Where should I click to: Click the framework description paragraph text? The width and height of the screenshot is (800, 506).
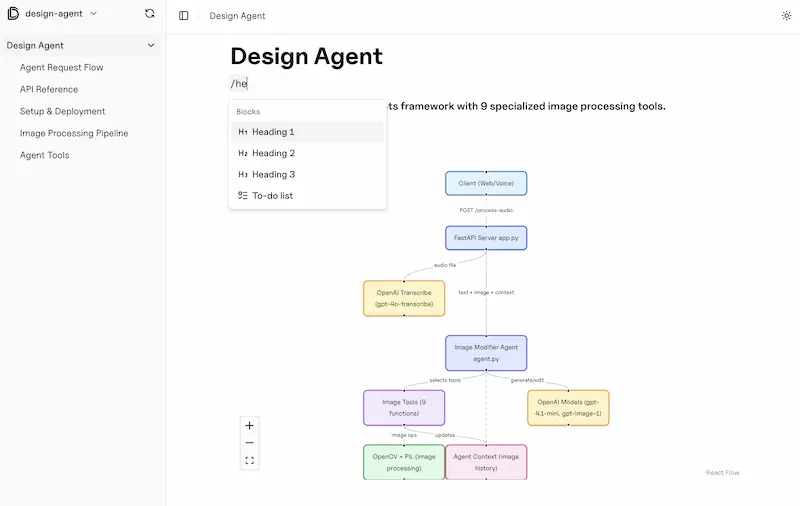[x=526, y=106]
